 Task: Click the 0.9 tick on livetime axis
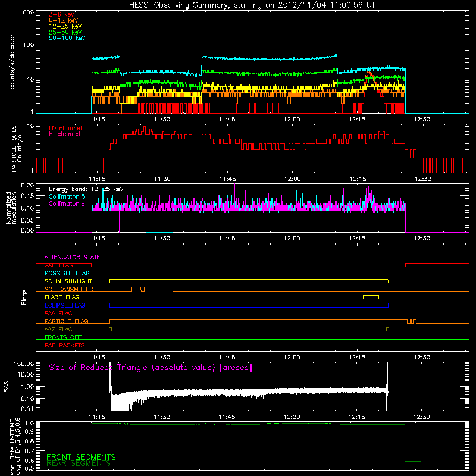pos(29,431)
